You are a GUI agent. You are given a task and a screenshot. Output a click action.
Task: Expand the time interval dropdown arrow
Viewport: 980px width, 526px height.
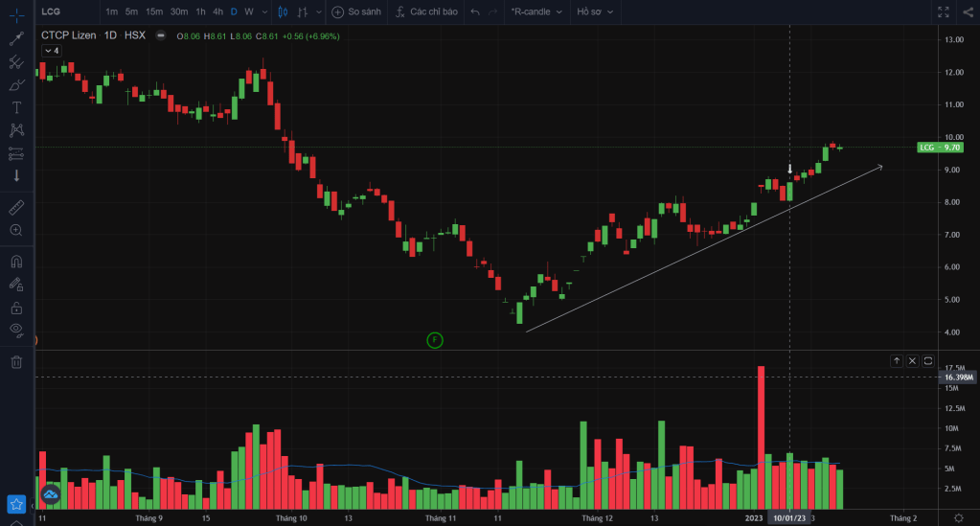click(263, 11)
